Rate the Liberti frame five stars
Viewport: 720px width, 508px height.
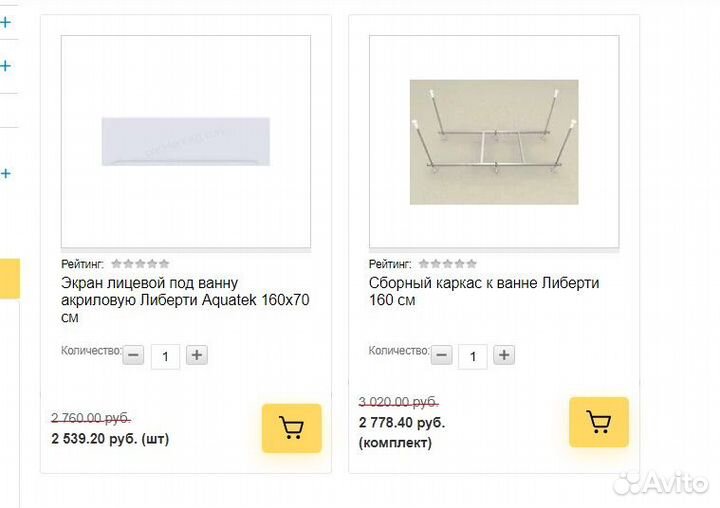pos(473,264)
